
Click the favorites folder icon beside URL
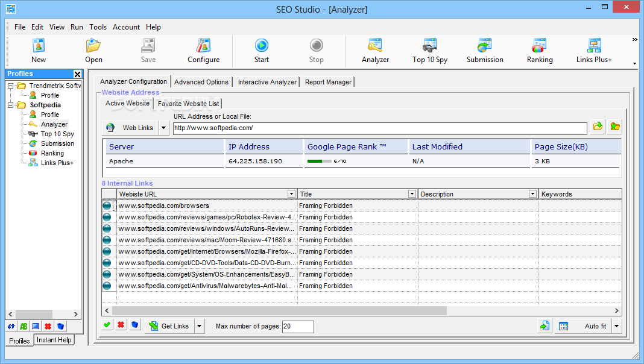point(615,127)
